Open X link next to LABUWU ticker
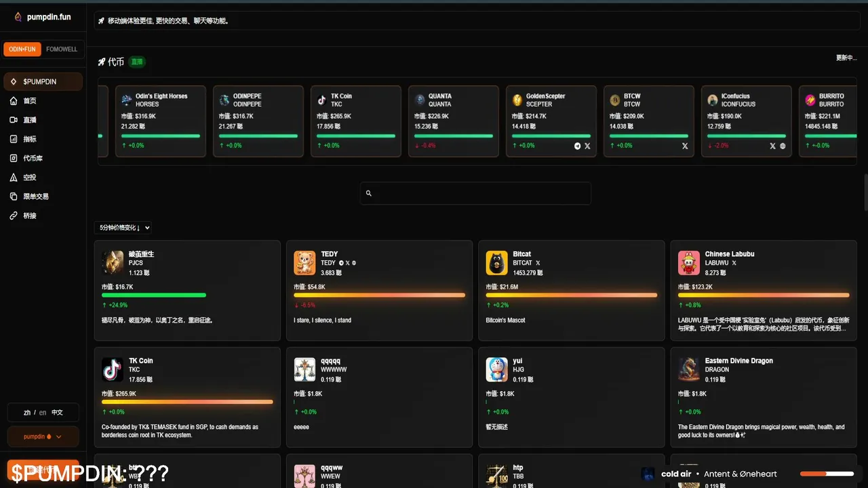Image resolution: width=868 pixels, height=488 pixels. [734, 263]
